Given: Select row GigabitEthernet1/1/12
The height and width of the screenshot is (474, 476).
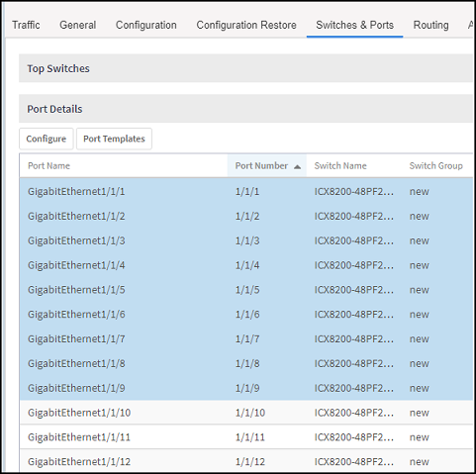Looking at the screenshot, I should [245, 461].
